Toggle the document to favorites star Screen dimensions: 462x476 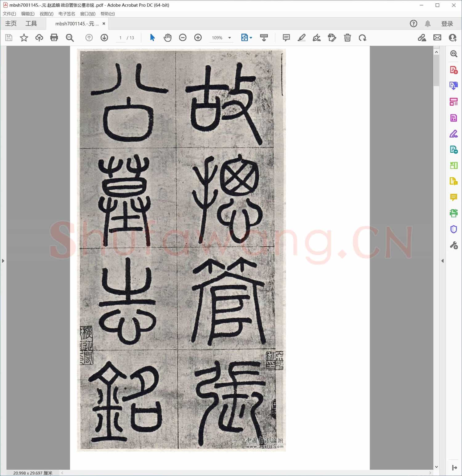click(x=24, y=38)
